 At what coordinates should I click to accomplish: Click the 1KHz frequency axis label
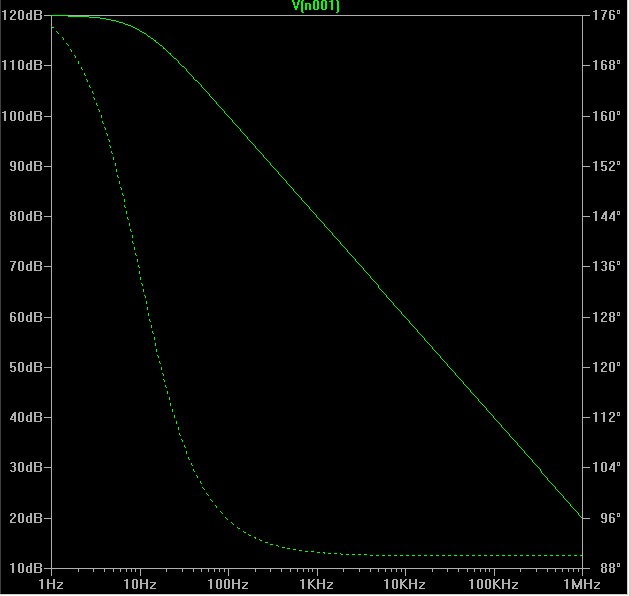click(x=316, y=583)
